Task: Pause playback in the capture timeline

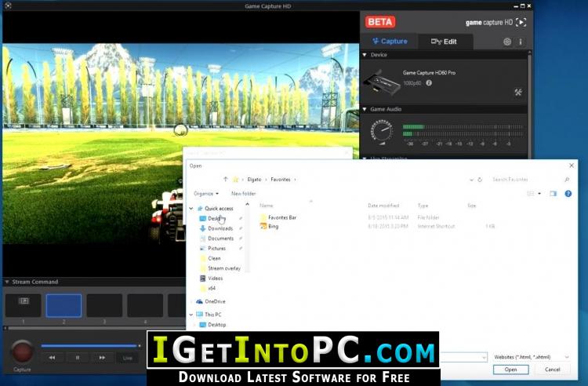Action: click(78, 358)
